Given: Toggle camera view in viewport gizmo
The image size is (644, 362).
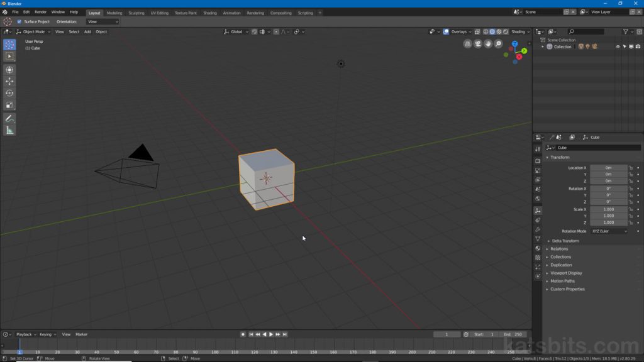Looking at the screenshot, I should (478, 44).
